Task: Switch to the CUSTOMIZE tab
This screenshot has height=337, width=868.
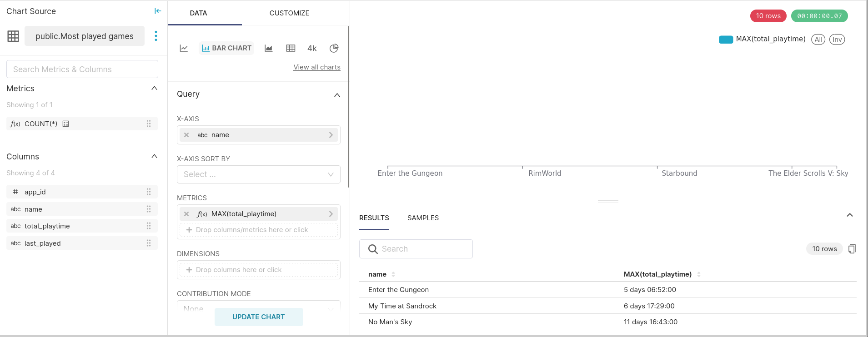Action: [289, 13]
